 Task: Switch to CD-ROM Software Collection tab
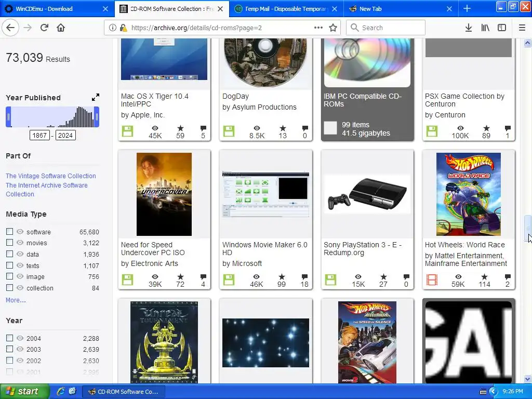(x=171, y=9)
